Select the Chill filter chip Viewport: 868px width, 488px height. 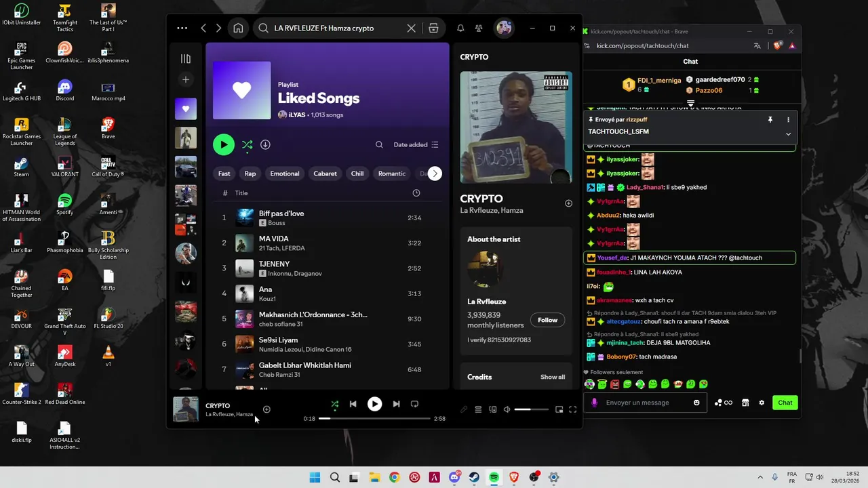coord(357,174)
